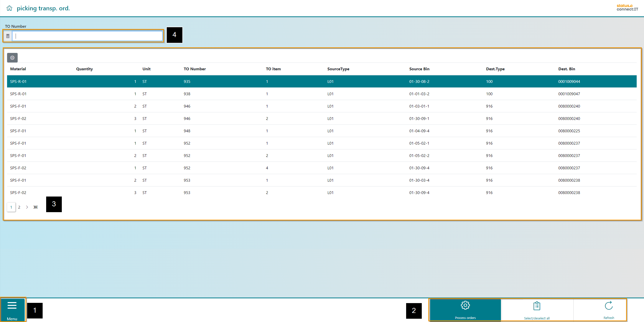Select highlighted row TO 935

[x=187, y=81]
